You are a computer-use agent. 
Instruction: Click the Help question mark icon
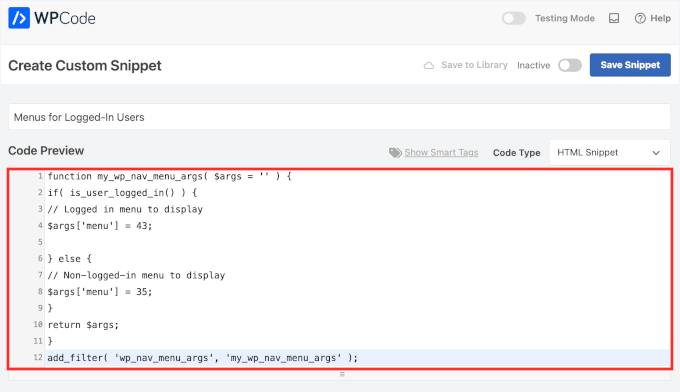pos(640,18)
